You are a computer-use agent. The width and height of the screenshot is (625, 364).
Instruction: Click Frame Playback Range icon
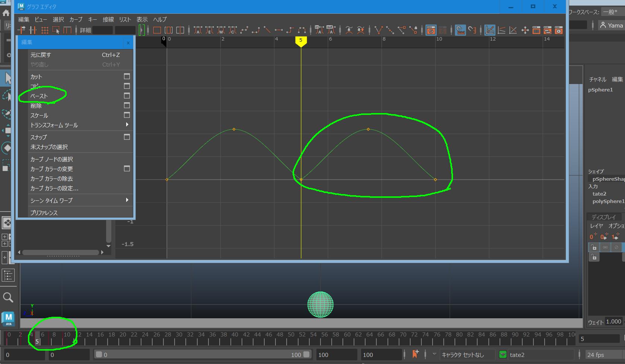[x=169, y=30]
